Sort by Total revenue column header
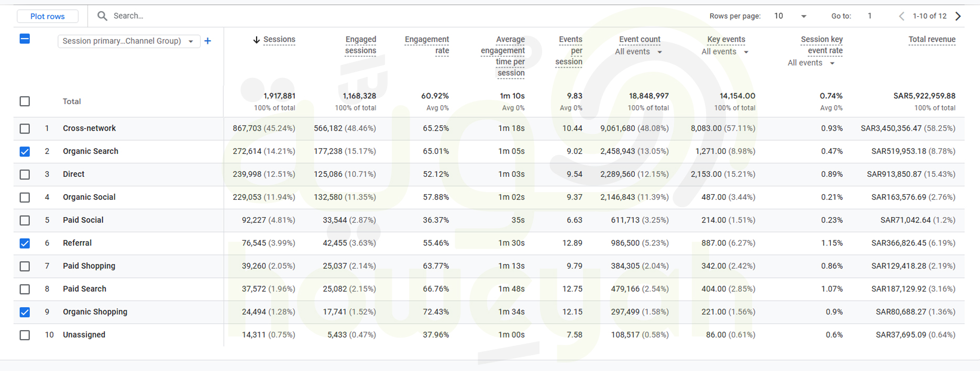Viewport: 980px width, 371px height. point(931,39)
